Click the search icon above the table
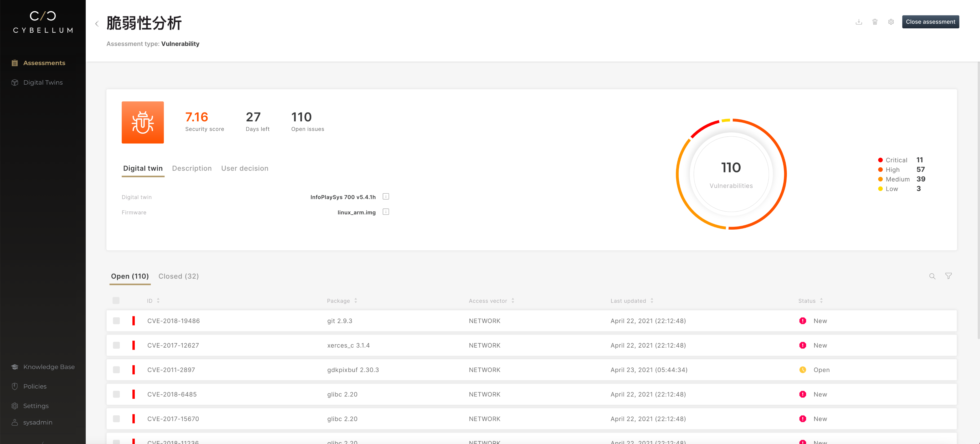Screen dimensions: 980x444 pos(932,276)
